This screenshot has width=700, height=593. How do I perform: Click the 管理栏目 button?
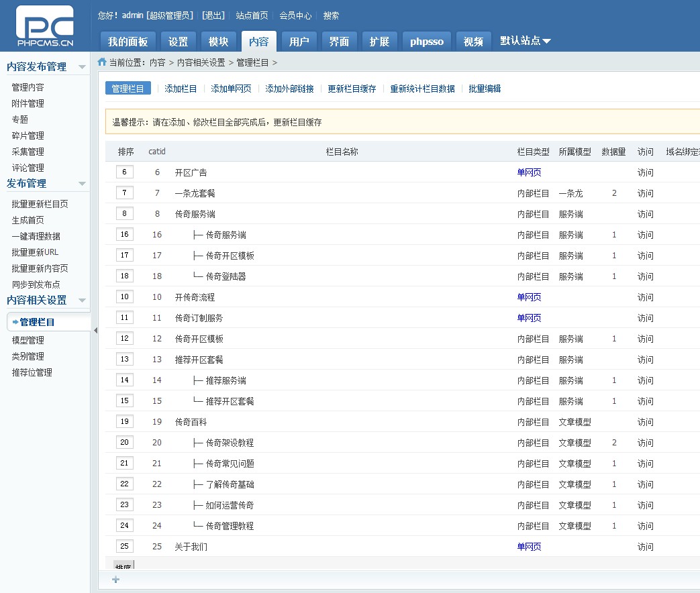coord(128,89)
